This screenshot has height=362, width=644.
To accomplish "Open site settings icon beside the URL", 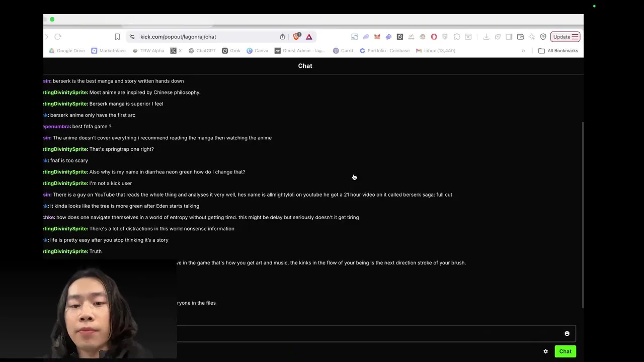I will pos(132,37).
